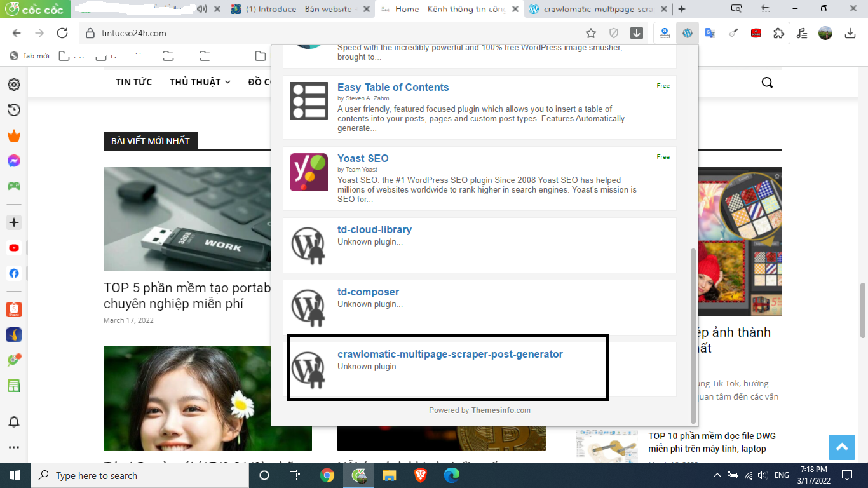
Task: Visit the Themesinfo.com link
Action: 501,410
